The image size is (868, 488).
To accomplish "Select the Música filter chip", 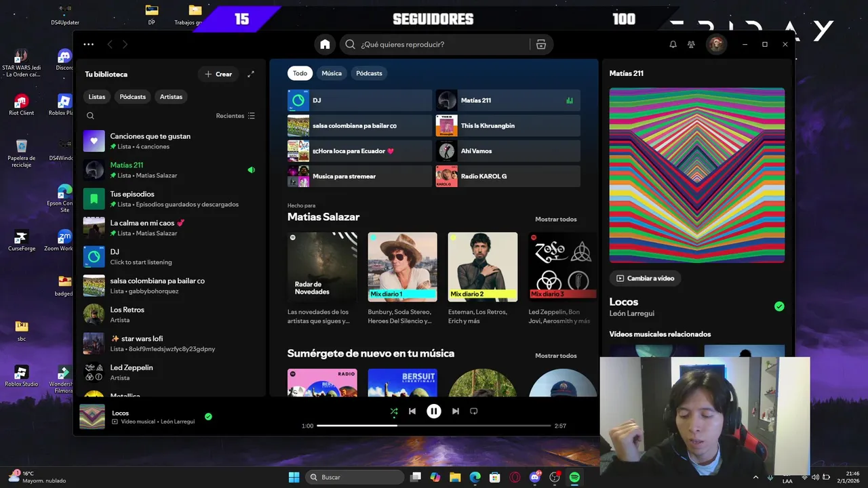I will click(332, 73).
